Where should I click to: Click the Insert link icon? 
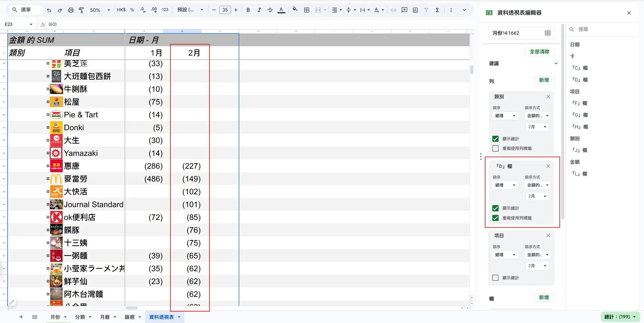[x=393, y=10]
